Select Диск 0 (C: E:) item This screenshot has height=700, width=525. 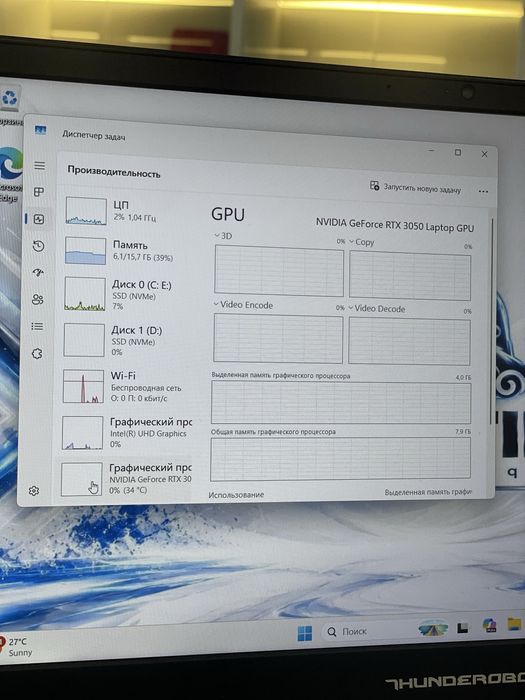[127, 294]
